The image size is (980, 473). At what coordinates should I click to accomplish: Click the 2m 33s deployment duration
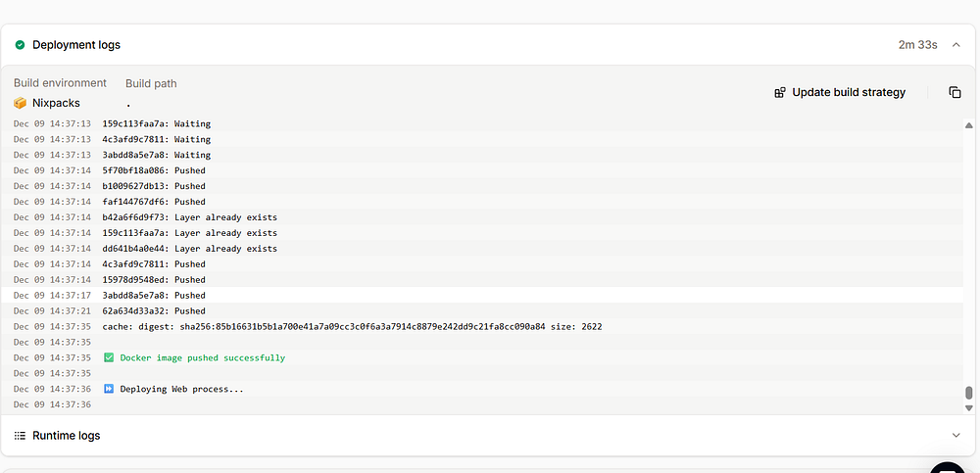917,45
